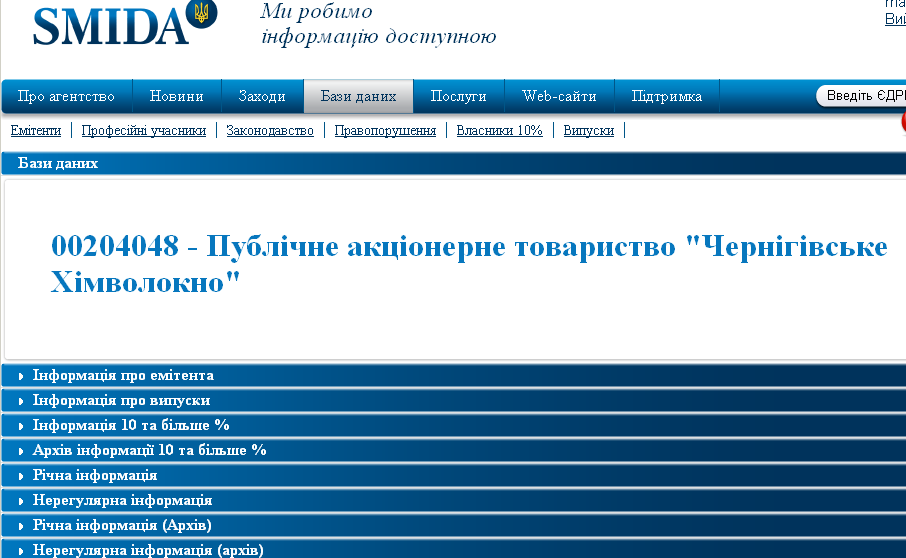This screenshot has height=558, width=906.
Task: Open the Web-сайти menu item
Action: coord(559,96)
